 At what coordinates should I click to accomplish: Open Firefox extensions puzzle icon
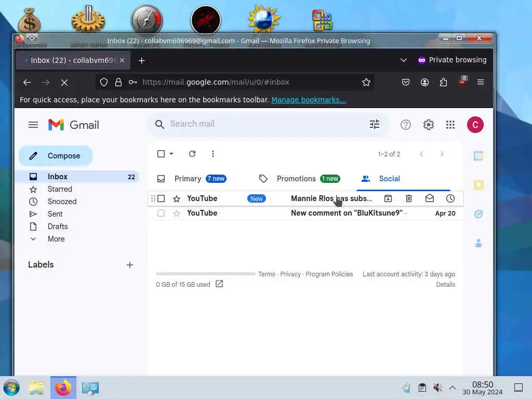(x=443, y=82)
